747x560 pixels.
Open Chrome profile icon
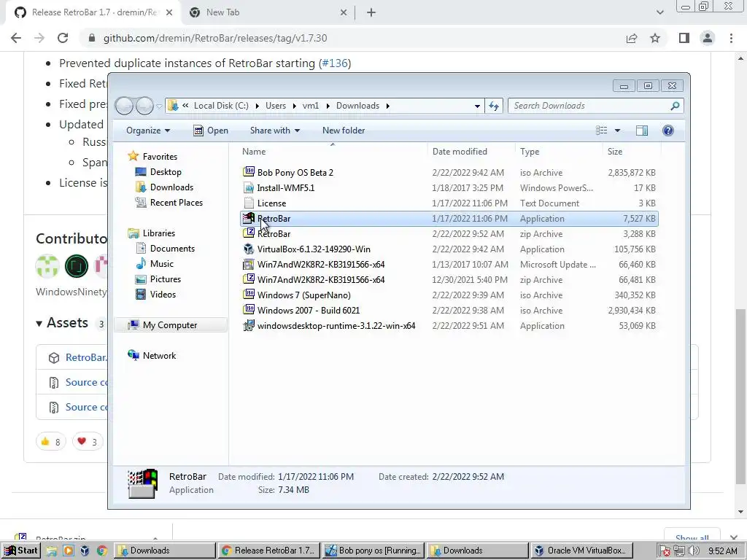pyautogui.click(x=708, y=38)
